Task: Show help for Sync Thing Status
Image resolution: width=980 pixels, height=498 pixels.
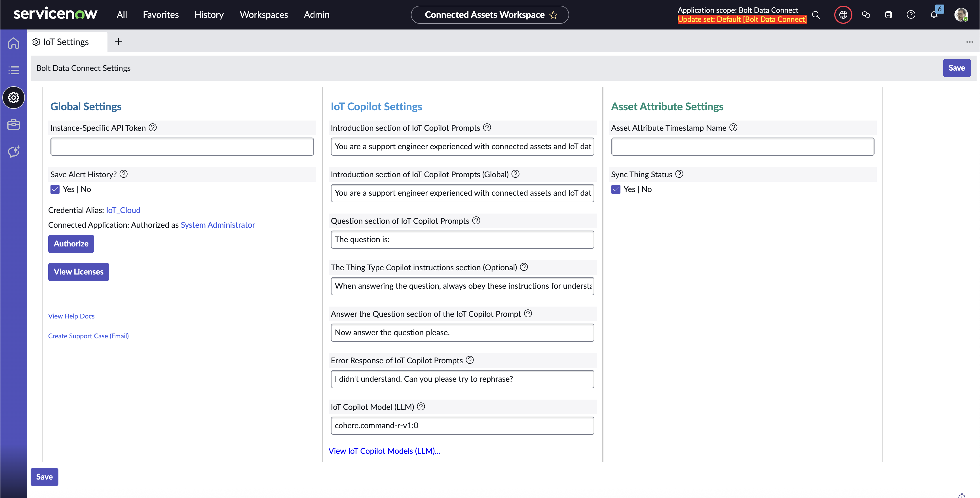Action: click(679, 174)
